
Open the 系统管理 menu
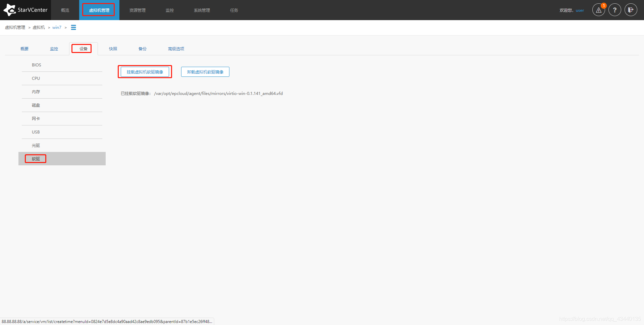tap(202, 10)
